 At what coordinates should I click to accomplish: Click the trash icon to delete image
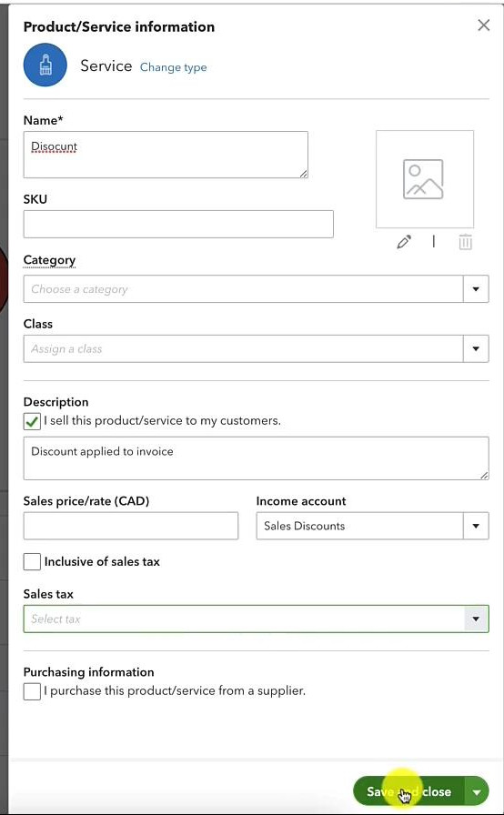[x=466, y=242]
